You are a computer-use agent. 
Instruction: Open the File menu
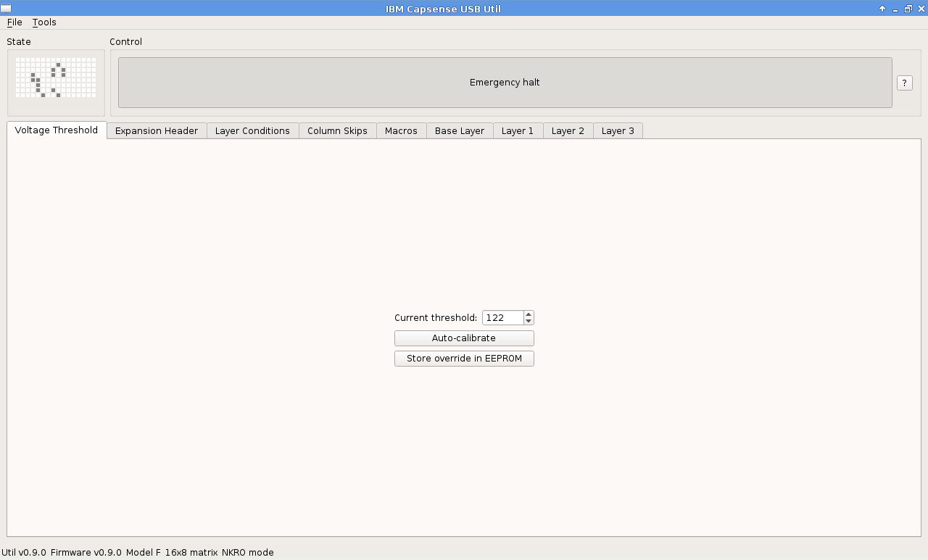pyautogui.click(x=14, y=22)
